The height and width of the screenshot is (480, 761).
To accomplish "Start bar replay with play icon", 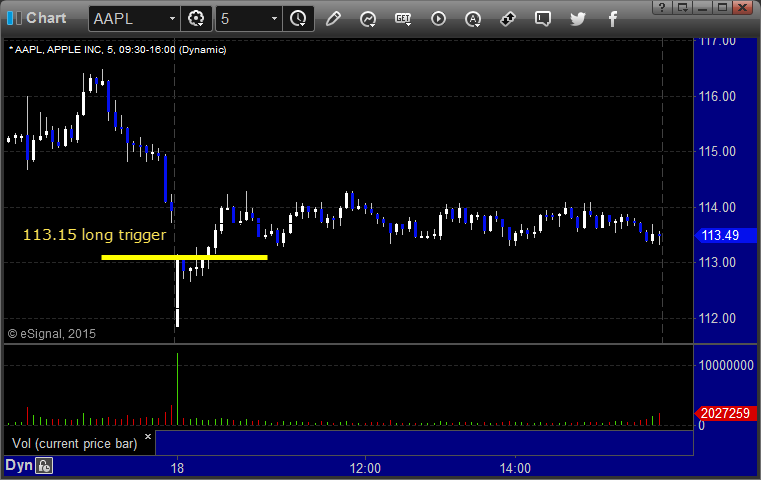I will coord(438,19).
